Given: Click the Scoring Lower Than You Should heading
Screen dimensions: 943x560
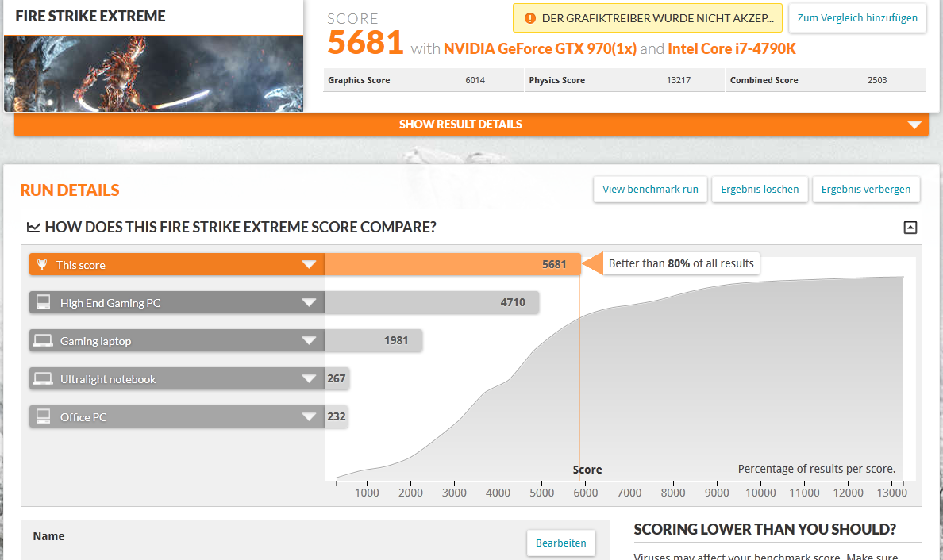Looking at the screenshot, I should click(x=764, y=529).
